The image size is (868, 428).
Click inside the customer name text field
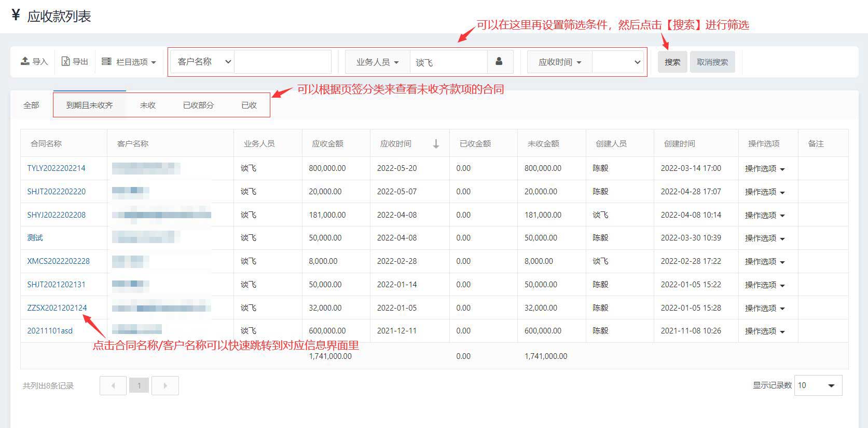282,62
